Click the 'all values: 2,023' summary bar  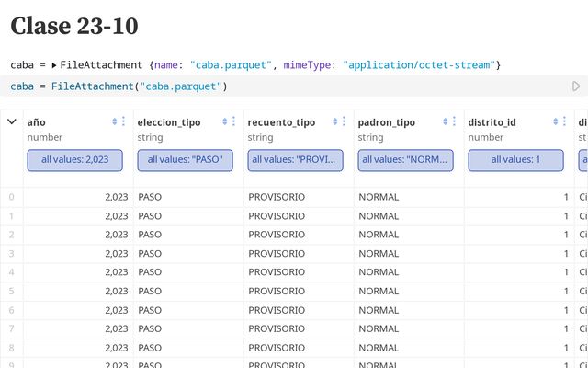75,159
